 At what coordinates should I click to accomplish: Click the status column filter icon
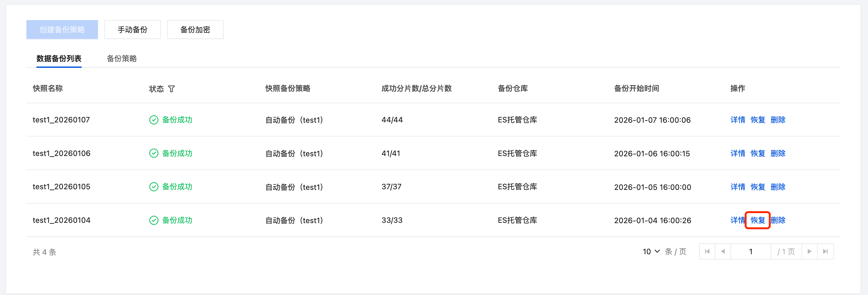[x=171, y=89]
